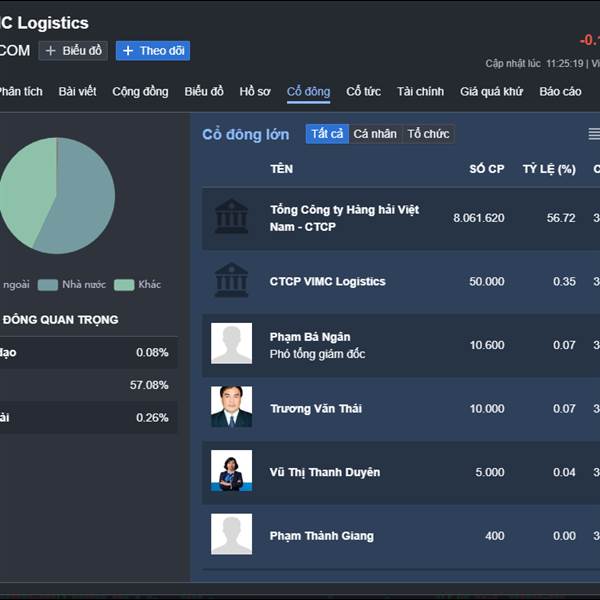Image resolution: width=600 pixels, height=600 pixels.
Task: Open Phạm Bá Ngân shareholder name
Action: point(310,337)
